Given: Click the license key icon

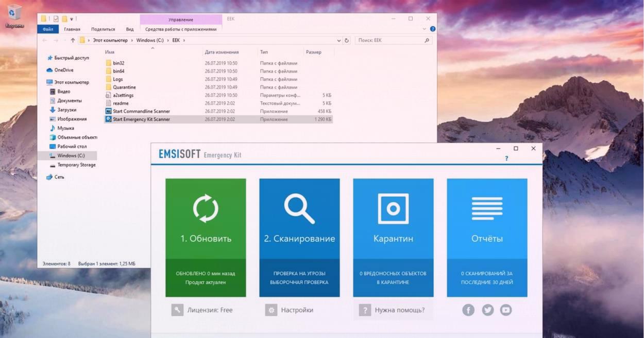Looking at the screenshot, I should click(177, 310).
